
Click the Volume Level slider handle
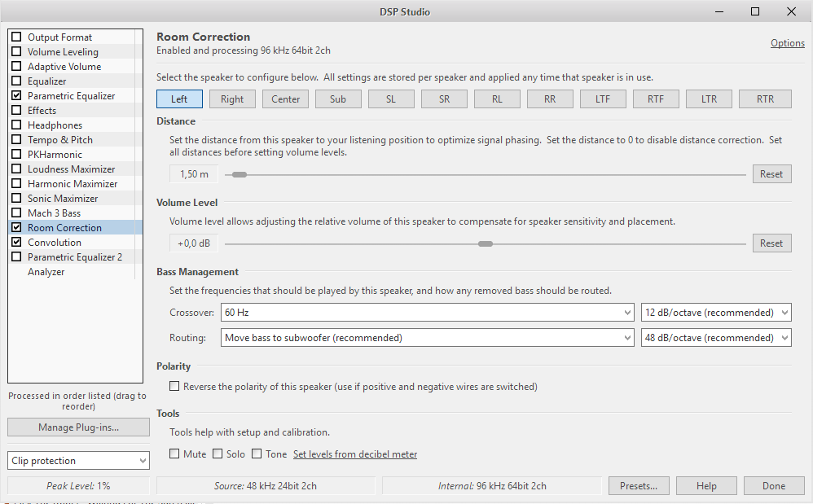[x=486, y=244]
